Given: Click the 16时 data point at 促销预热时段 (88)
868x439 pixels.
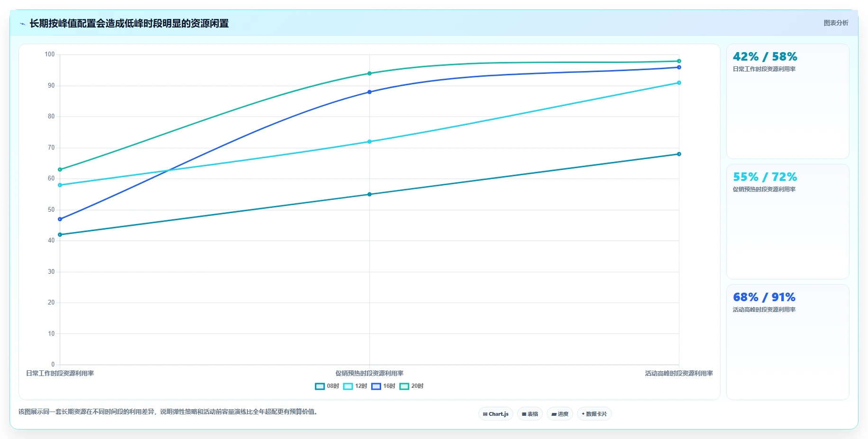Looking at the screenshot, I should pyautogui.click(x=369, y=92).
